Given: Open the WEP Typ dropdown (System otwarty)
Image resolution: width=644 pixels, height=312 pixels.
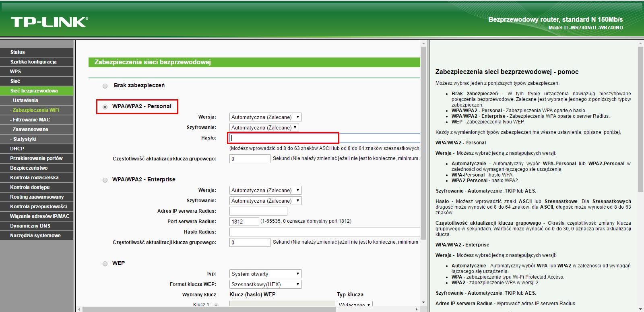Looking at the screenshot, I should point(266,274).
